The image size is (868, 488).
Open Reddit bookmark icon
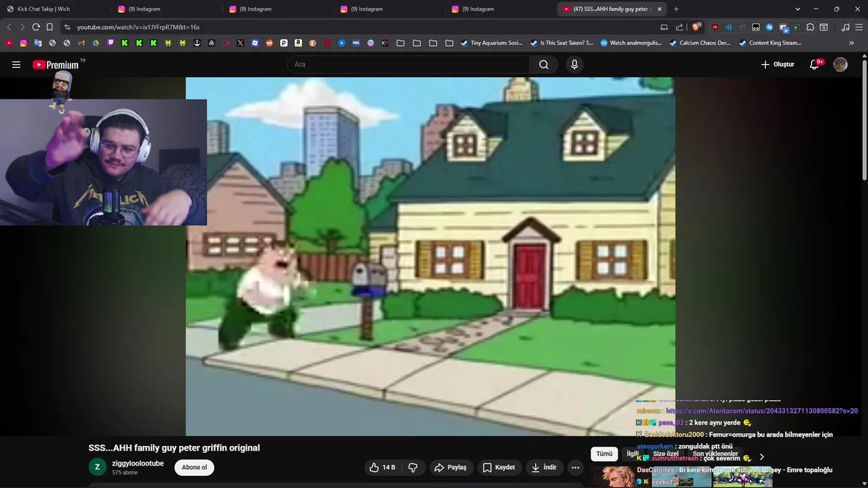[269, 43]
